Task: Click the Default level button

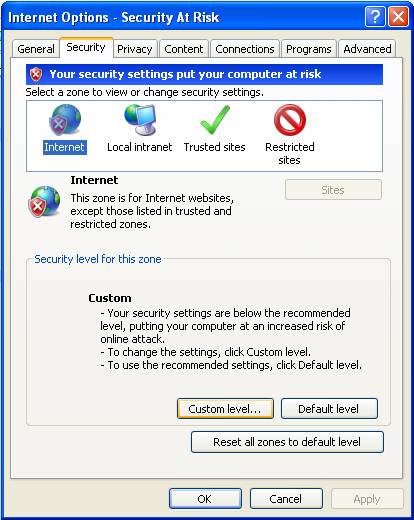Action: [x=329, y=409]
